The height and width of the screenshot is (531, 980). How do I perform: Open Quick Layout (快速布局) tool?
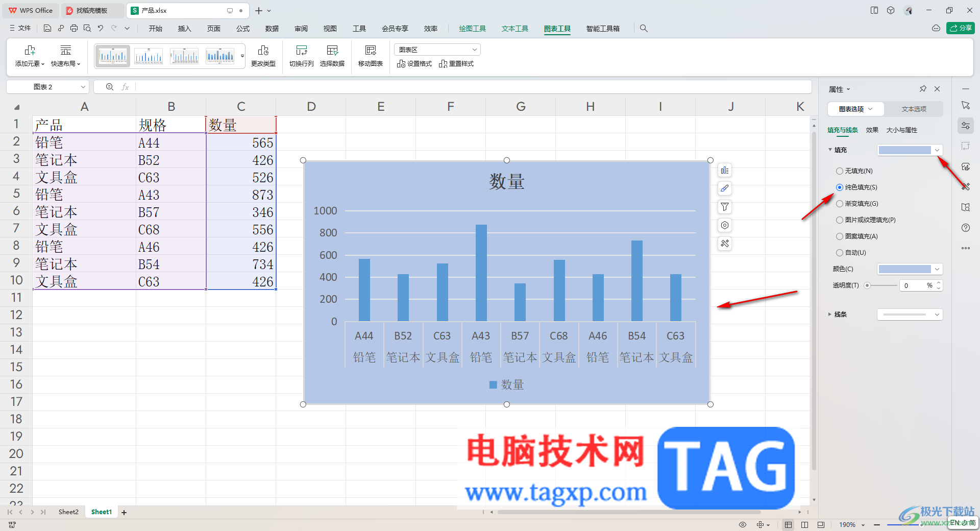(65, 56)
